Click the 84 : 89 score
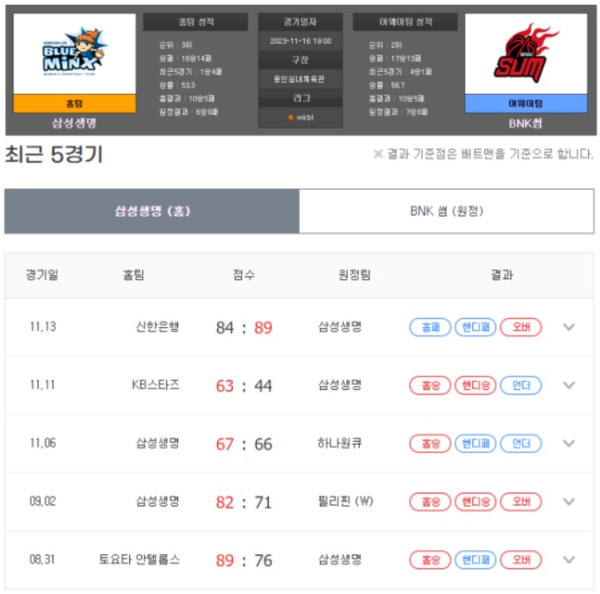 tap(244, 328)
